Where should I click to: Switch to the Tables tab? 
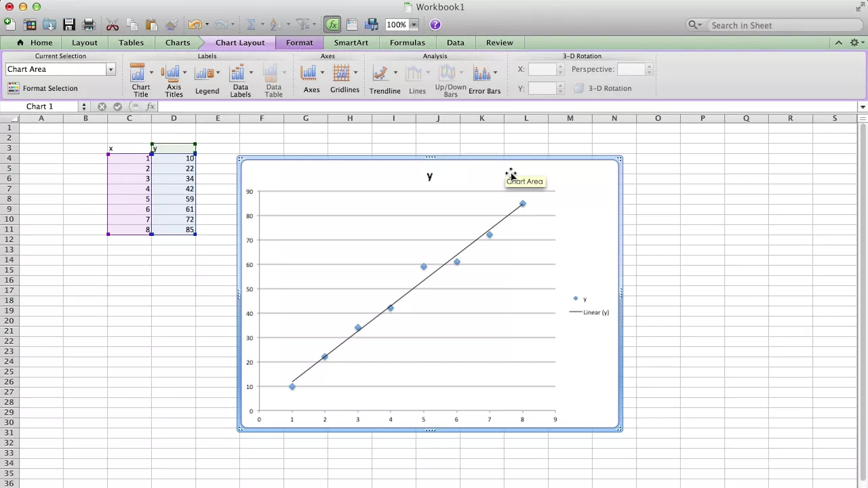click(x=131, y=42)
